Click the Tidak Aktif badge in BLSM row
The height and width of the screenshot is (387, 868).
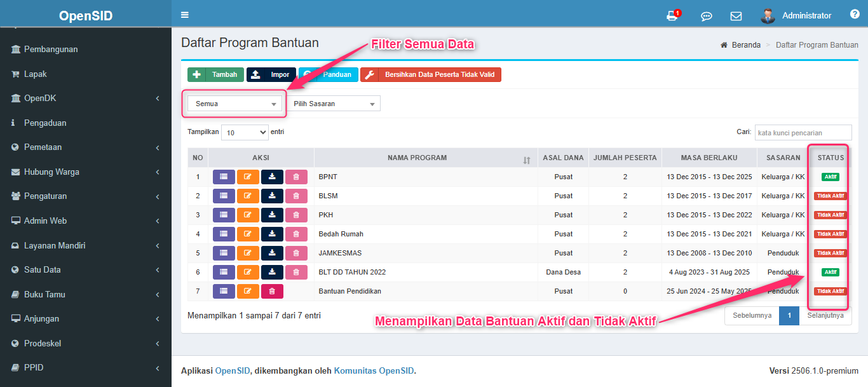pyautogui.click(x=831, y=196)
